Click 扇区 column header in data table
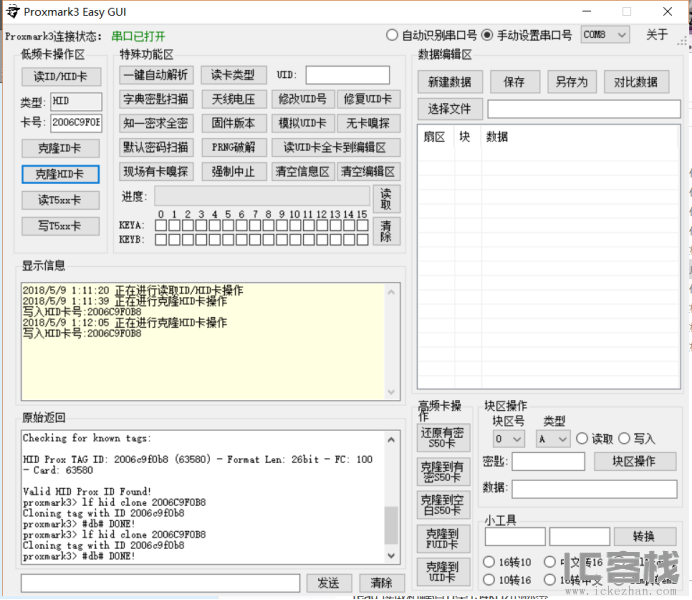The width and height of the screenshot is (692, 600). 435,137
